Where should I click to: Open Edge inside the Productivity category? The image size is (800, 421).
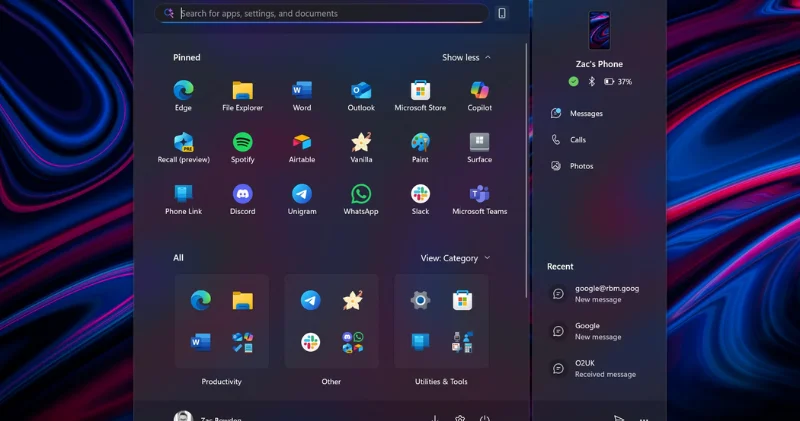pos(201,300)
